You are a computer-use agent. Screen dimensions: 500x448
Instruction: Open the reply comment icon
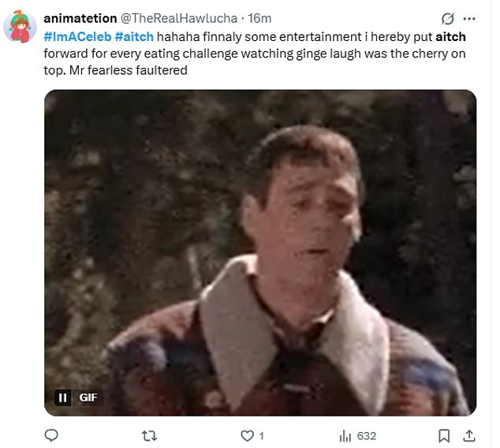coord(51,435)
